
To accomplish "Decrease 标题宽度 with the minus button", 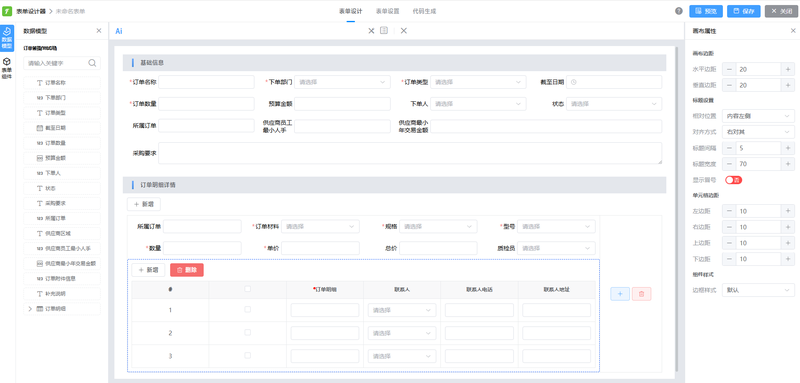I will click(x=729, y=164).
